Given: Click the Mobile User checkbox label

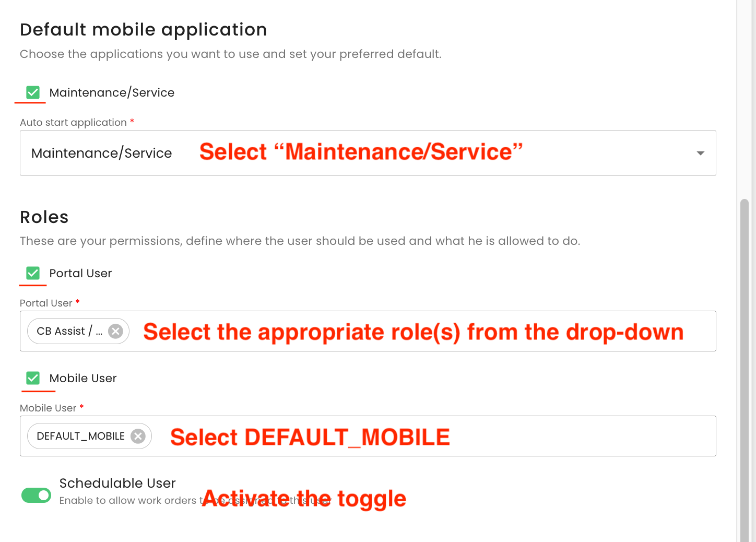Looking at the screenshot, I should coord(83,378).
